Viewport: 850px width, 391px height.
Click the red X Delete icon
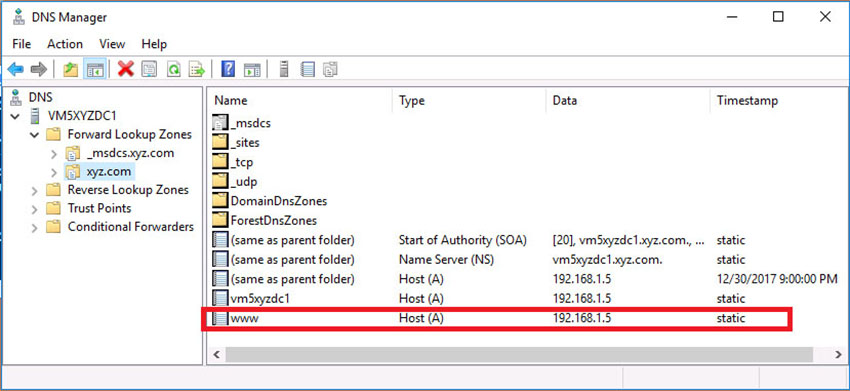[126, 69]
